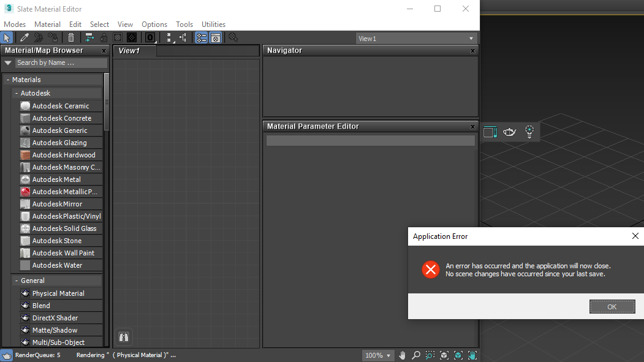Screen dimensions: 644x362
Task: Select Matte/Shadow material entry
Action: click(61, 330)
